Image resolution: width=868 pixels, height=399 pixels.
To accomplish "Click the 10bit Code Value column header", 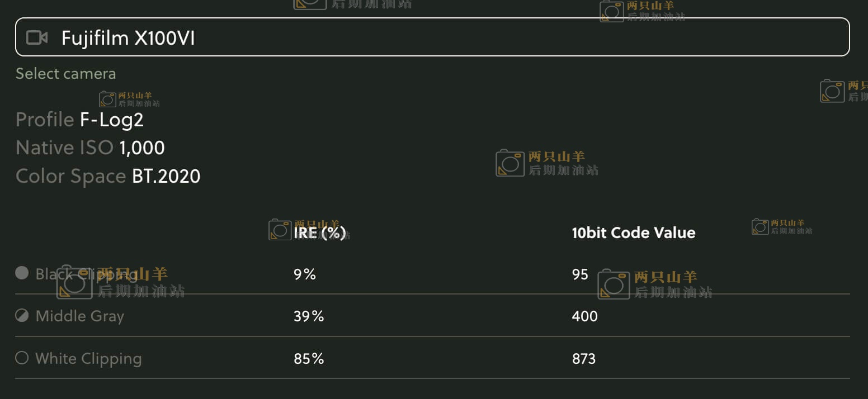I will pyautogui.click(x=633, y=232).
